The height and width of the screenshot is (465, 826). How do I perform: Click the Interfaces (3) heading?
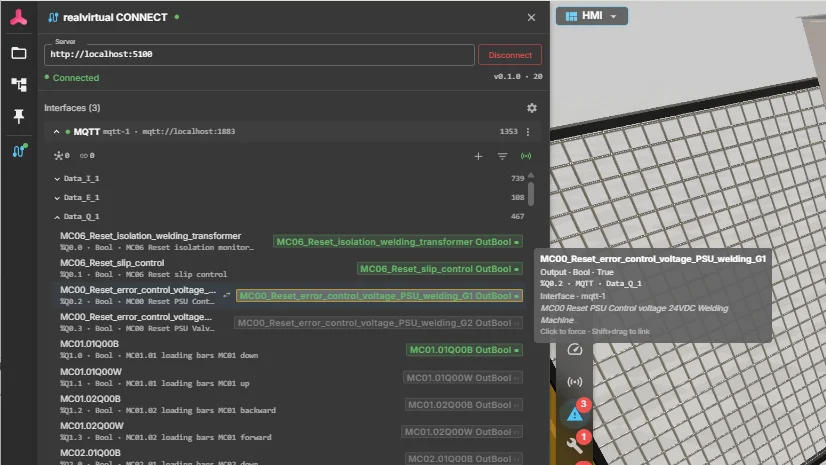72,108
